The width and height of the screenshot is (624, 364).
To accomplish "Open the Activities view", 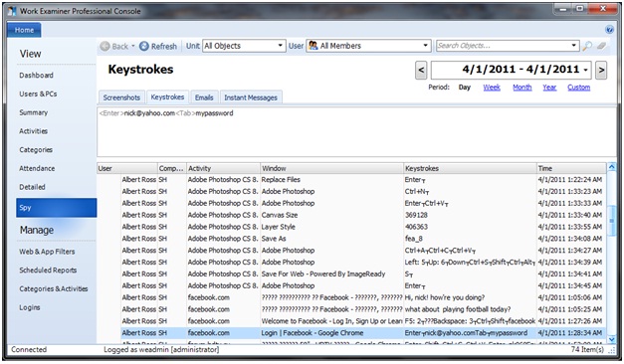I will pos(34,131).
